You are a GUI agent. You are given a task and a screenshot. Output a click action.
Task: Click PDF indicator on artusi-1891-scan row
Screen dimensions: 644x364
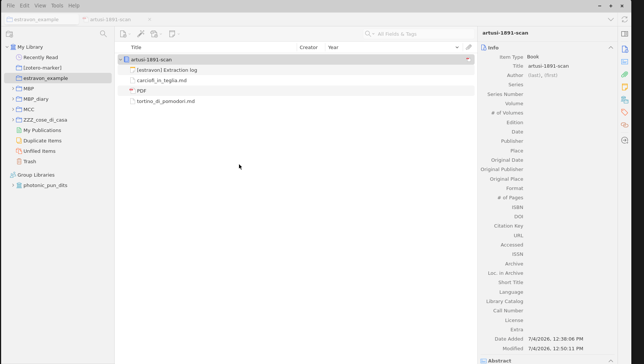(x=469, y=59)
